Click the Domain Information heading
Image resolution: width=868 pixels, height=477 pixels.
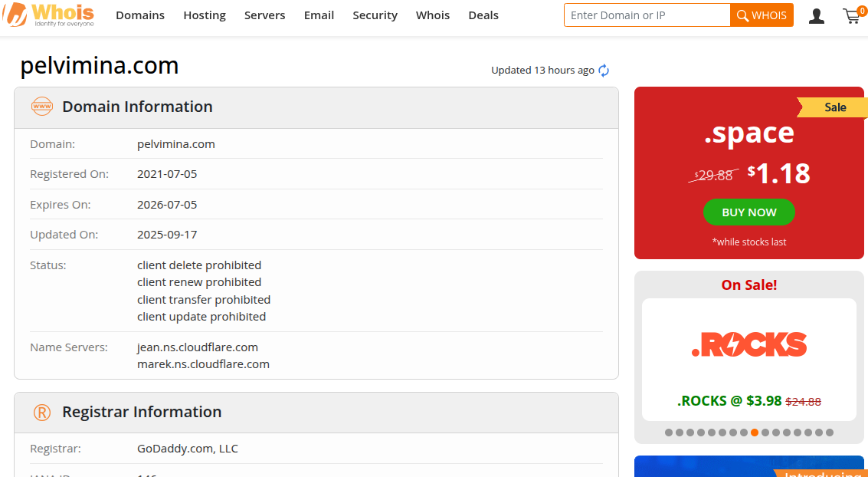[x=137, y=107]
